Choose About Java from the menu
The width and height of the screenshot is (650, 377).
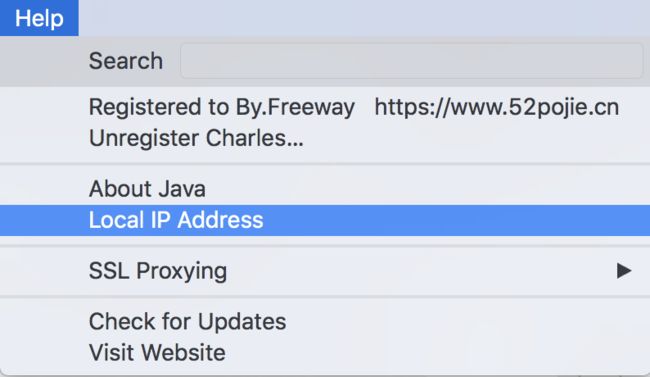click(325, 189)
